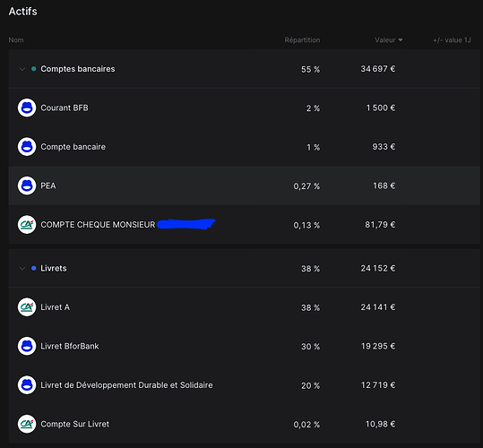The image size is (483, 448).
Task: Click the BforBank icon of the PEA row
Action: [27, 185]
